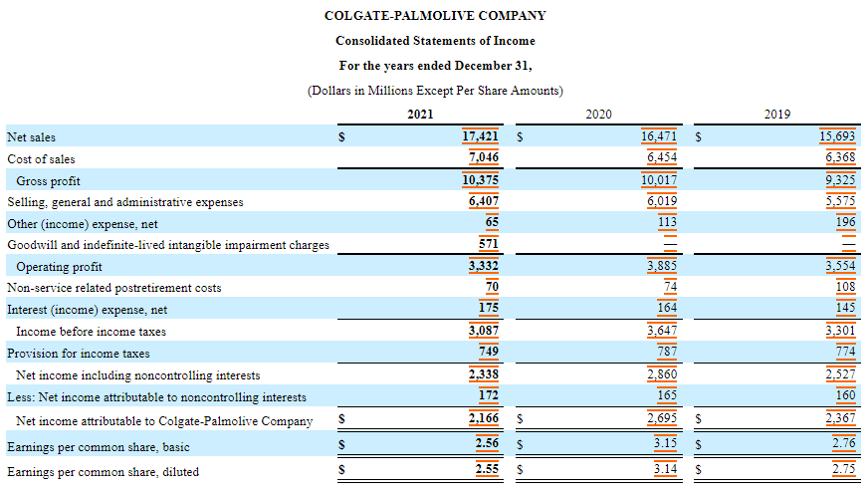Click 2021 Net sales value 17,421

[x=480, y=136]
